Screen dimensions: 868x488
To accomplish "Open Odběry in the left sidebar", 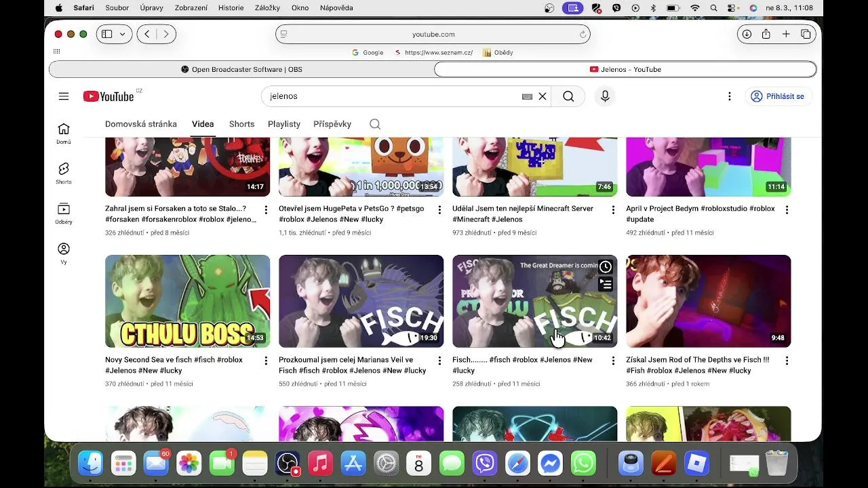I will (63, 213).
